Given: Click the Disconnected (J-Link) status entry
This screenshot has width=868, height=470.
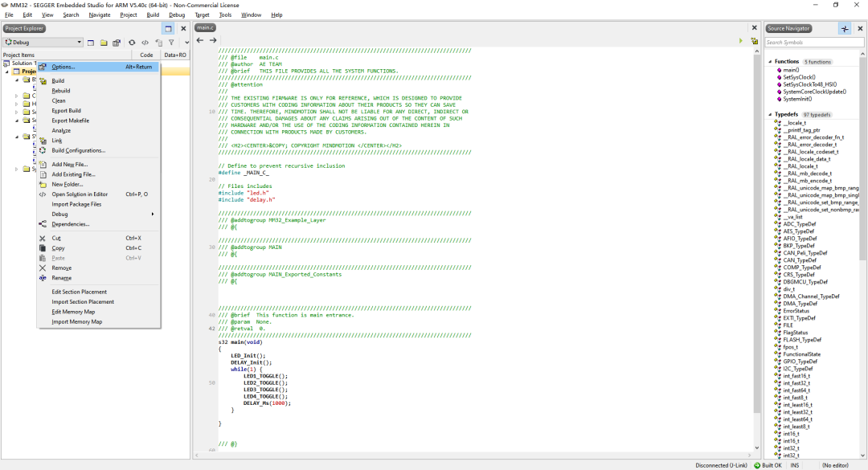Looking at the screenshot, I should [721, 465].
